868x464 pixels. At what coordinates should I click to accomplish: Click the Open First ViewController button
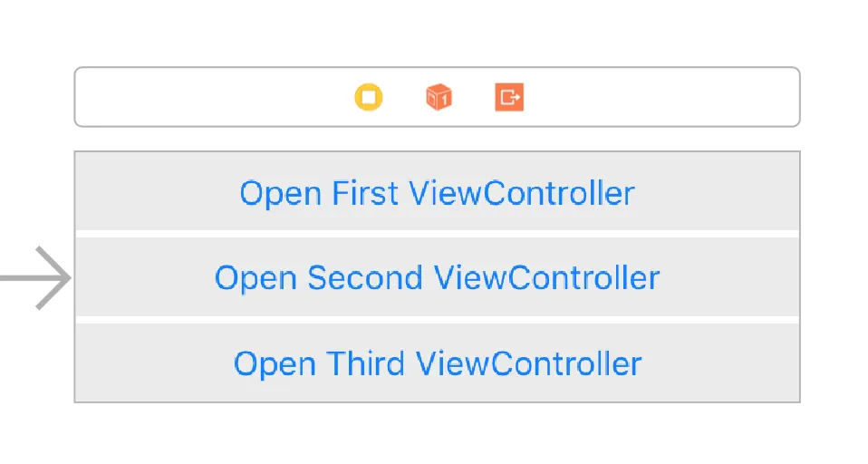(x=437, y=193)
